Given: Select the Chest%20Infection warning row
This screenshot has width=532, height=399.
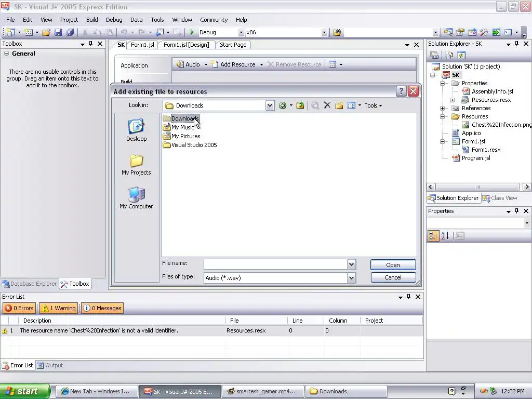Looking at the screenshot, I should pos(212,330).
